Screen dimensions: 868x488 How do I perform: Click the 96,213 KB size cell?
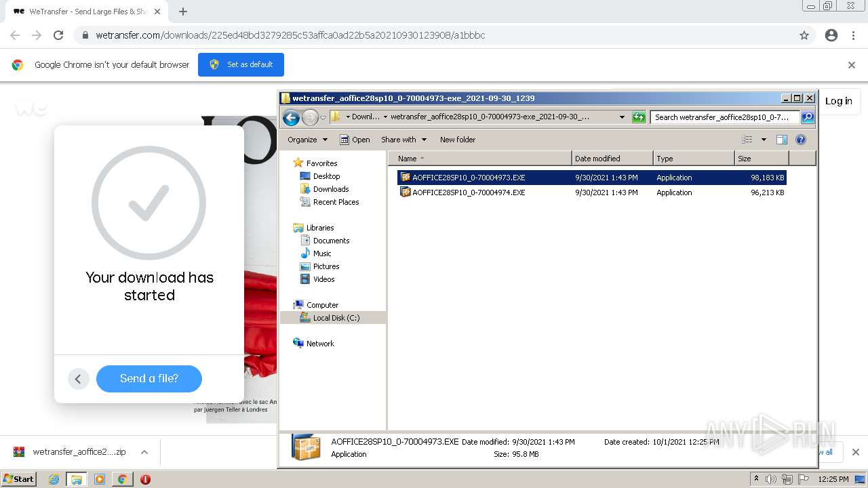point(767,192)
